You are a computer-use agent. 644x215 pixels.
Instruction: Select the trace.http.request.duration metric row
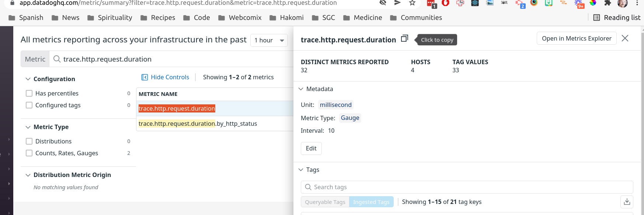[x=215, y=108]
